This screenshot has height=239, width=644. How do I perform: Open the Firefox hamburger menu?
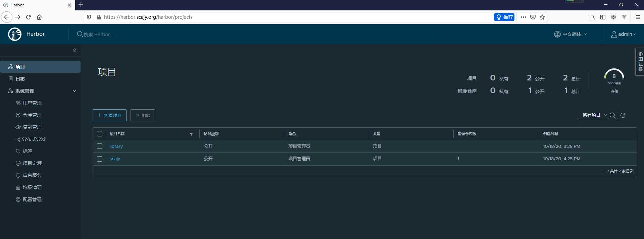638,17
